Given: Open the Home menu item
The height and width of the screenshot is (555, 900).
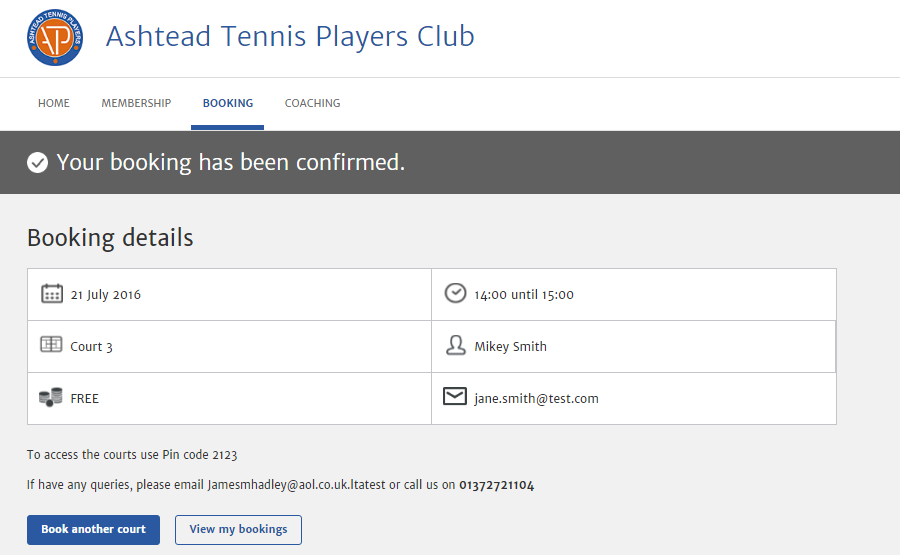Looking at the screenshot, I should click(x=54, y=103).
